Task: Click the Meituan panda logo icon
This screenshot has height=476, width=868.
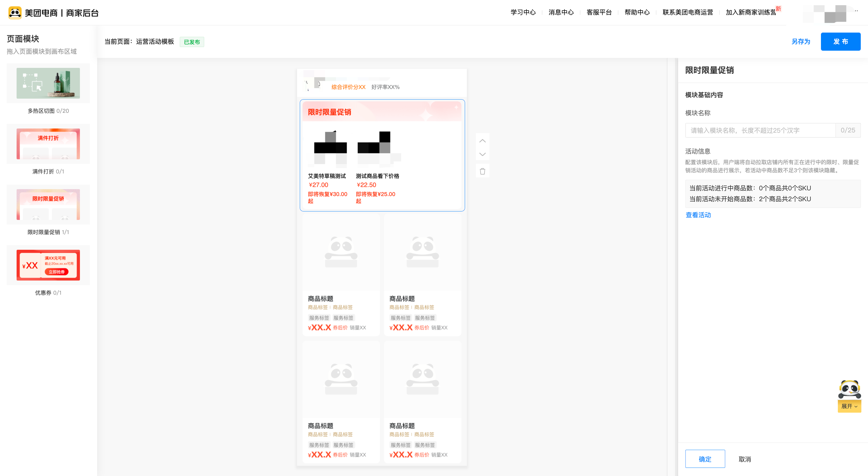Action: click(x=15, y=13)
